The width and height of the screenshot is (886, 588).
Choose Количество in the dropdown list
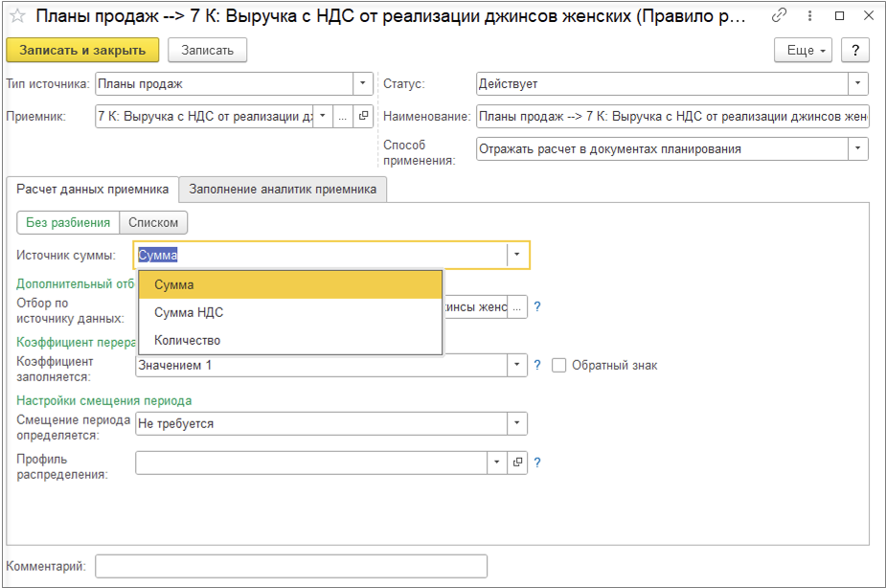pos(187,340)
